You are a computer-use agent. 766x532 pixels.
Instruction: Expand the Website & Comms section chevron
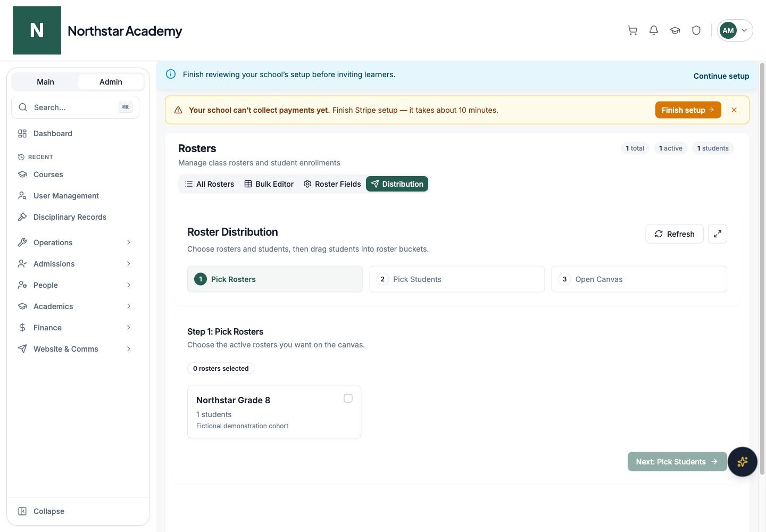(129, 349)
